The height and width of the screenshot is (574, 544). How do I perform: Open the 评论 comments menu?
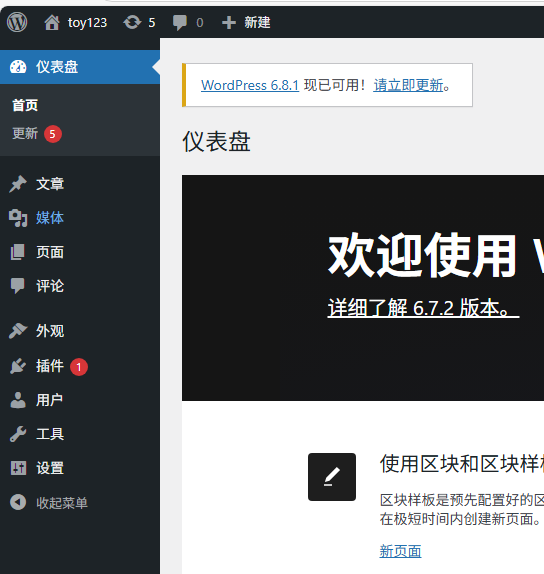[50, 286]
